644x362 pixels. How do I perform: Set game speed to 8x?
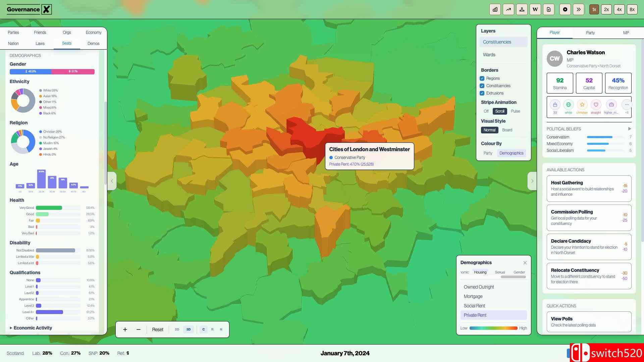point(632,9)
